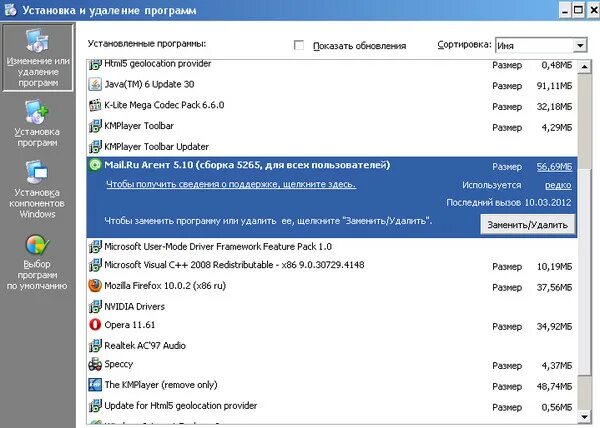This screenshot has width=600, height=428.
Task: Click the scrollbar down arrow
Action: (584, 417)
